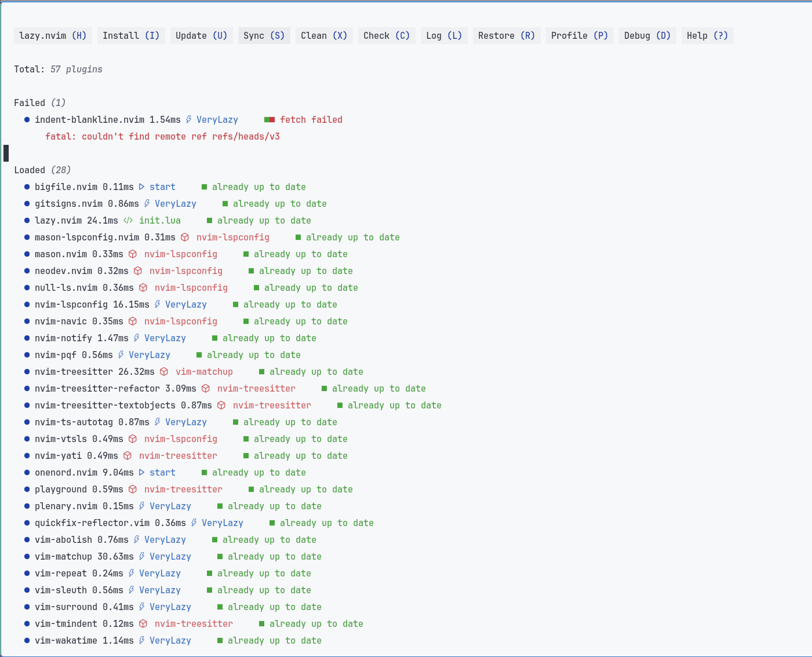Click the package icon on neodev.nvim row
Screen dimensions: 812x657
pyautogui.click(x=138, y=271)
